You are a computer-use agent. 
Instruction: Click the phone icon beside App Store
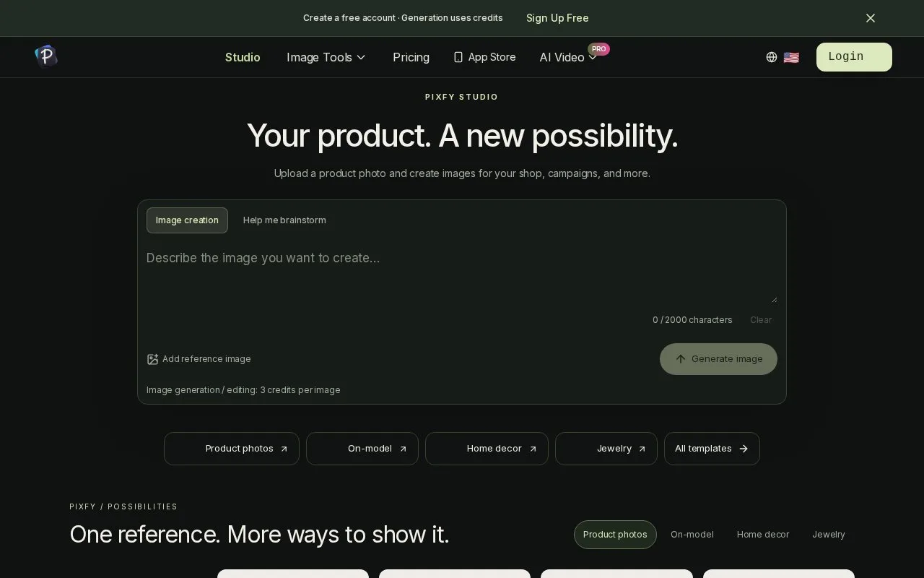tap(458, 57)
